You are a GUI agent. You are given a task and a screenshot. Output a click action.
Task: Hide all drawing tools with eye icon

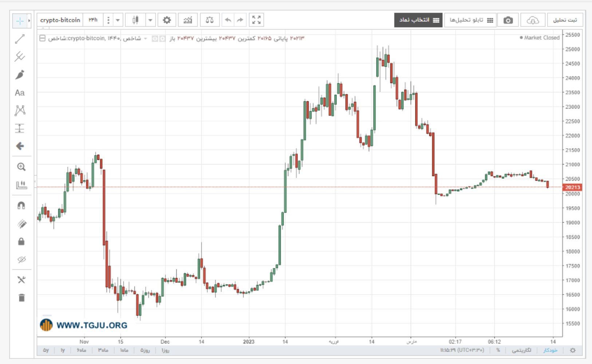tap(21, 260)
